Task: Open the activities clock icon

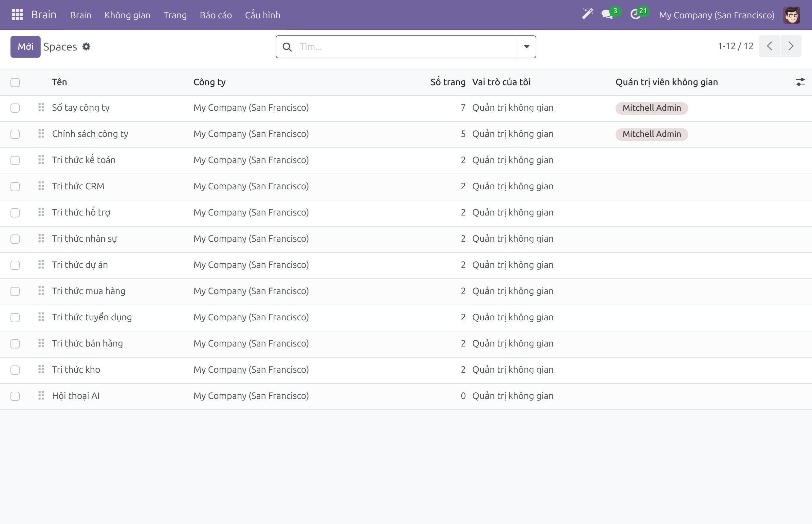Action: tap(635, 15)
